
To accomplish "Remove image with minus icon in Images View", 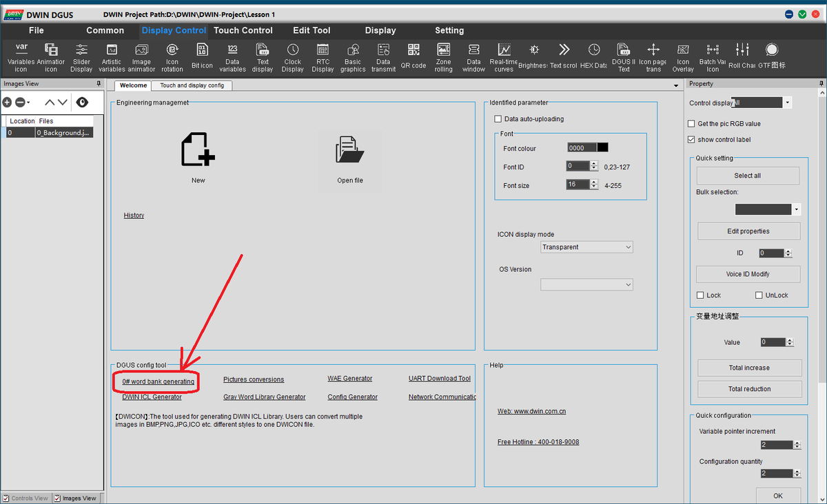I will click(20, 102).
